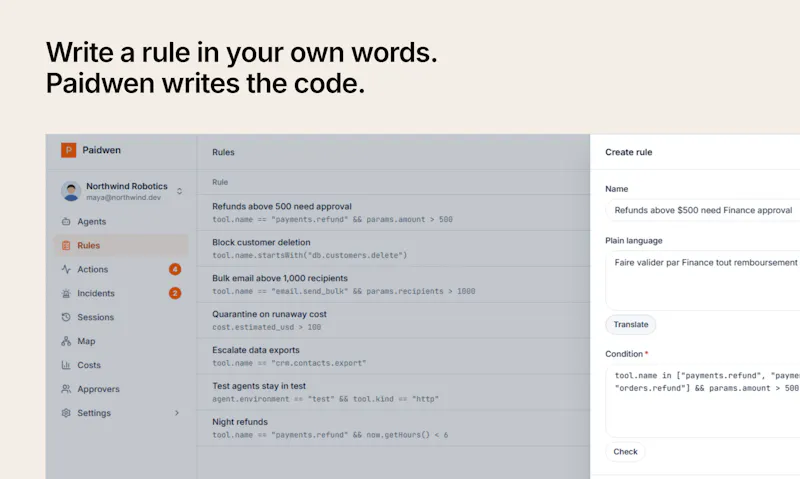This screenshot has height=479, width=800.
Task: Open the 'Quarantine on runaway cost' rule
Action: 393,320
